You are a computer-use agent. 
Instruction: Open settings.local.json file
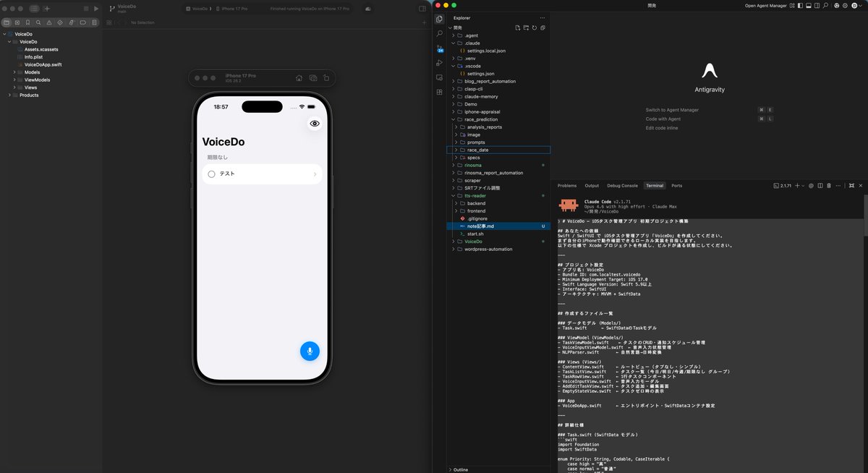click(486, 51)
